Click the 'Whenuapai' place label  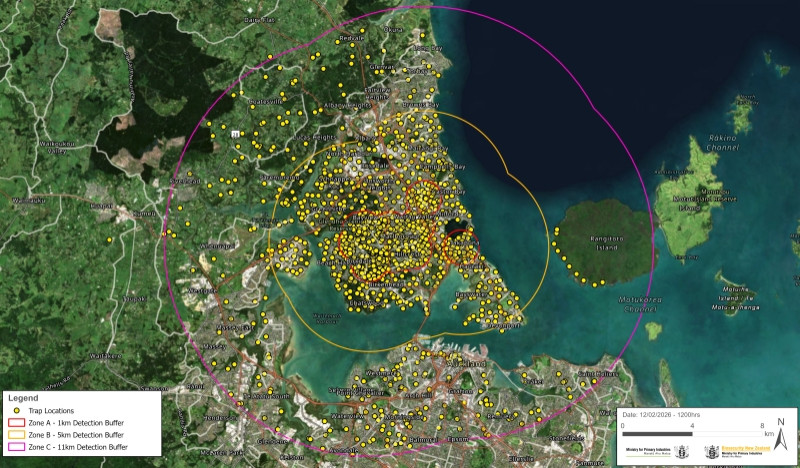[x=217, y=246]
